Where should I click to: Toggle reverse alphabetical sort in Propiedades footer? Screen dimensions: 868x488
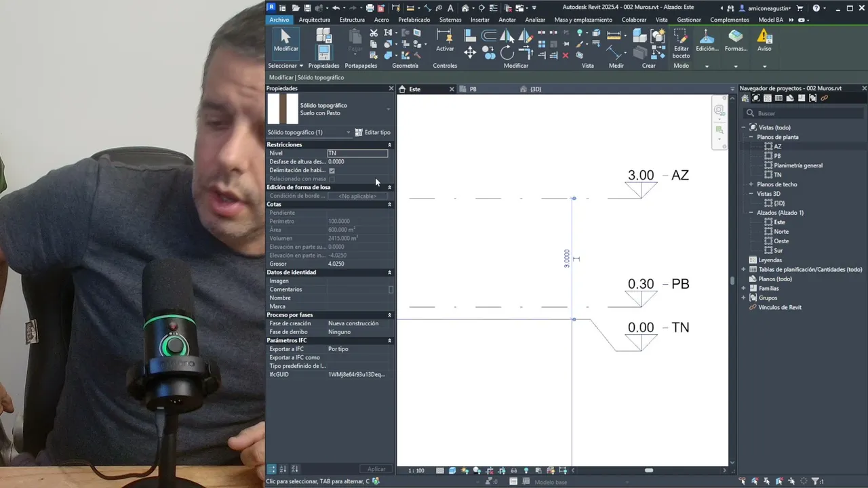[294, 469]
